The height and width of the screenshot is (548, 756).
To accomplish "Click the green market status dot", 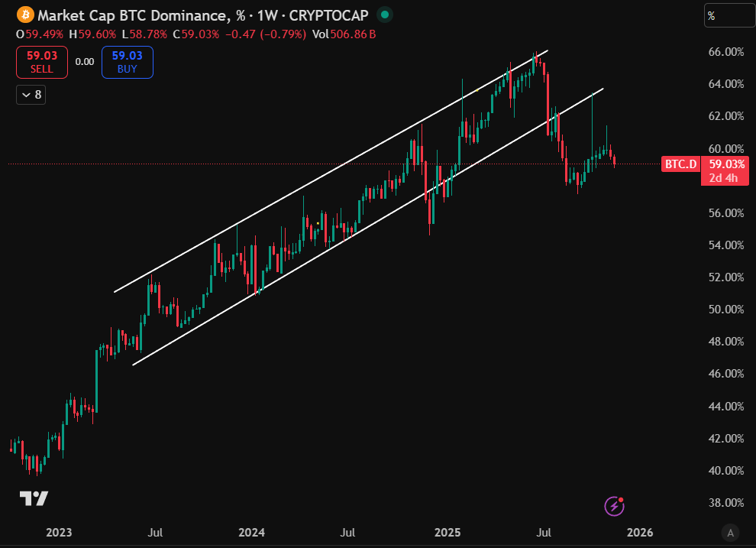I will click(385, 15).
